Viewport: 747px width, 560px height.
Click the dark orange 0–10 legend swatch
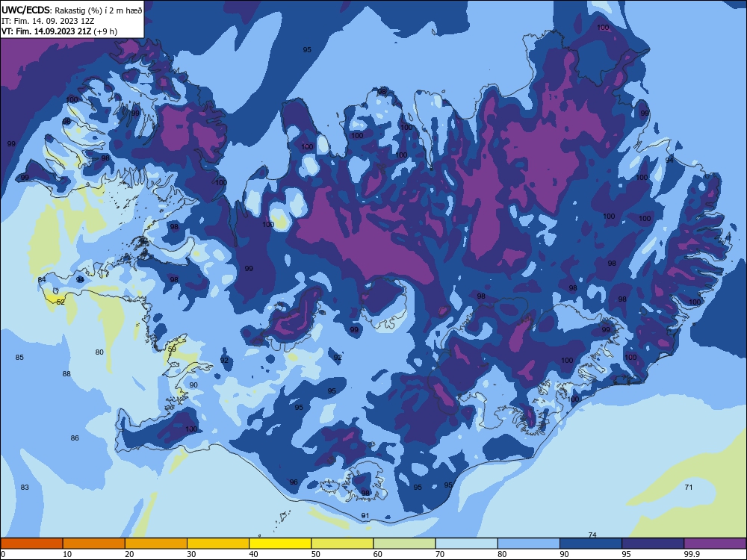tap(31, 544)
